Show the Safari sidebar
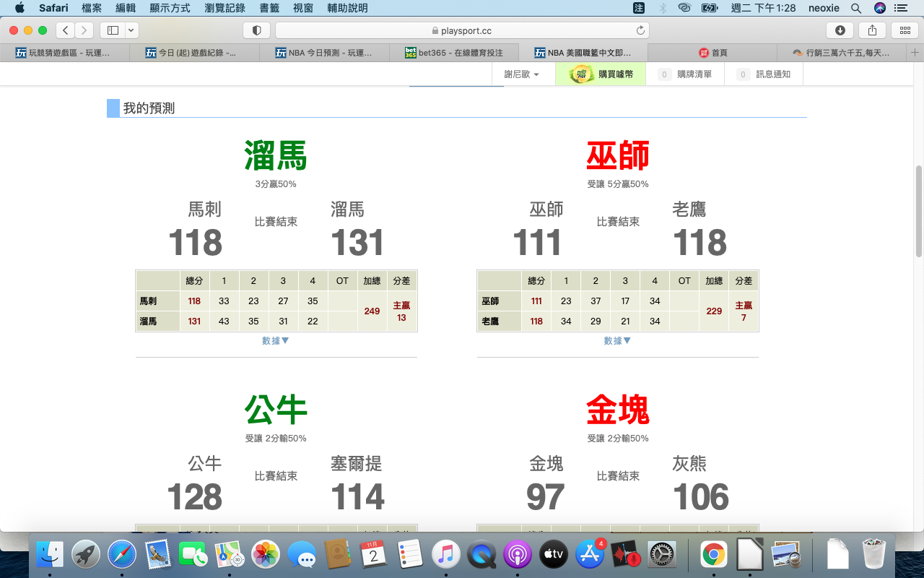Viewport: 924px width, 578px height. (x=113, y=30)
